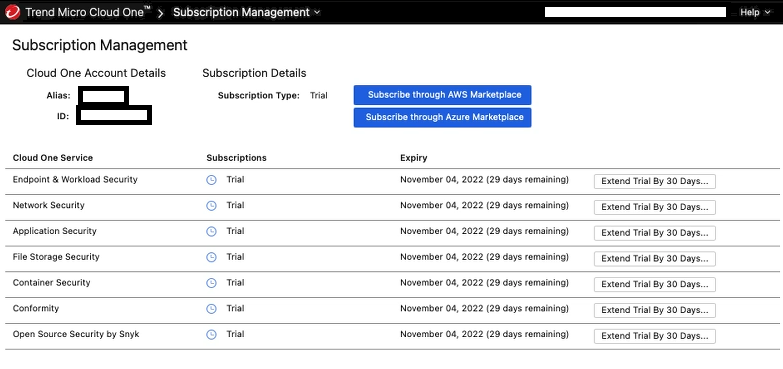
Task: Click Trial status for Open Source Security by Snyk
Action: [x=235, y=334]
